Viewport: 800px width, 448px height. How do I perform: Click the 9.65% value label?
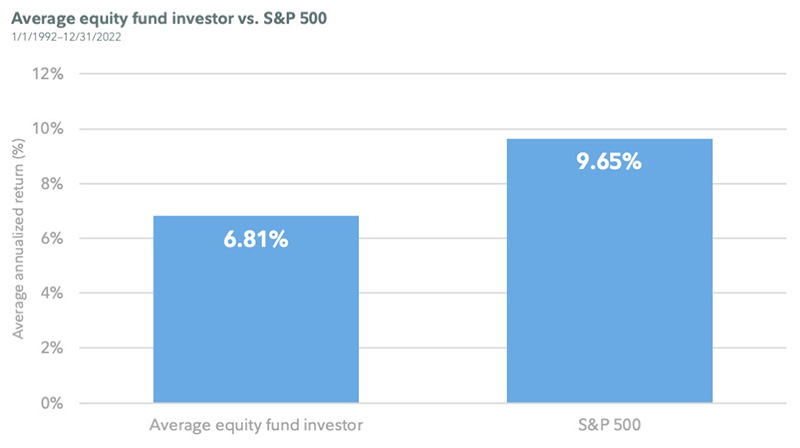point(609,162)
